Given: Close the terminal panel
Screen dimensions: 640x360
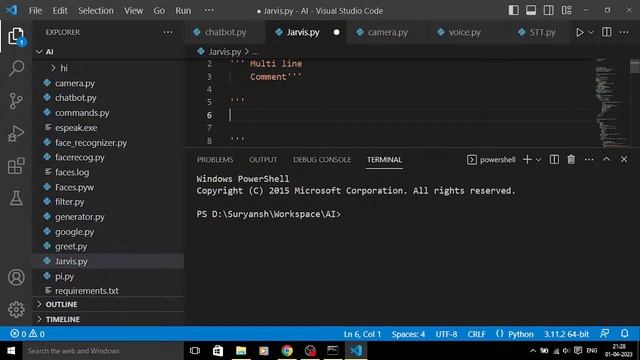Looking at the screenshot, I should click(x=624, y=160).
